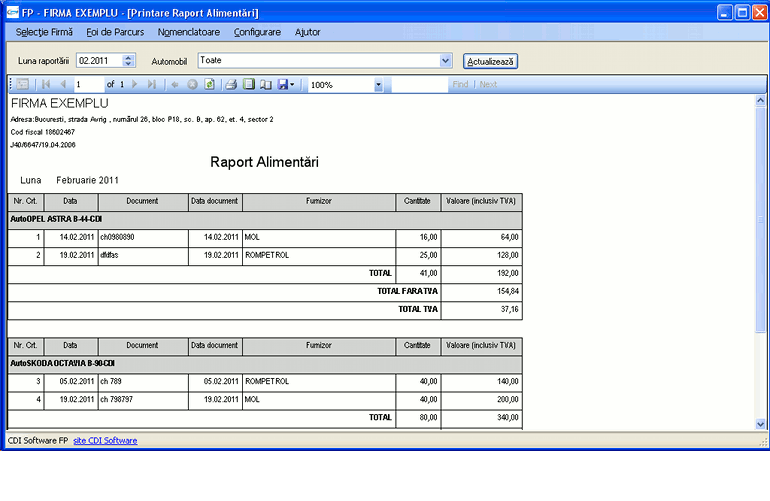Click the value '154,84'
This screenshot has width=770, height=501.
[x=508, y=291]
